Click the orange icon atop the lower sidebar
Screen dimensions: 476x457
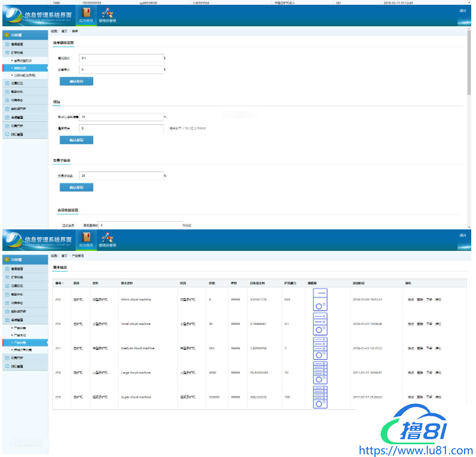(x=7, y=260)
